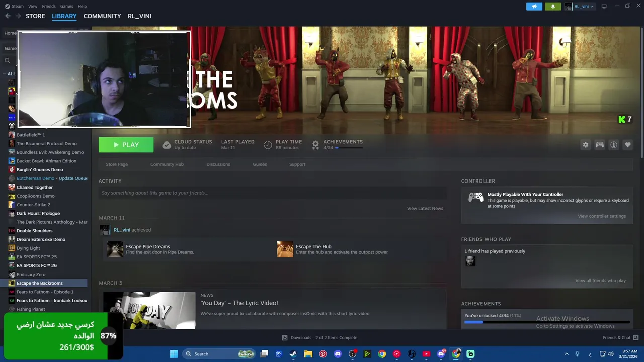This screenshot has width=644, height=362.
Task: Add game to favorites heart icon
Action: coord(628,145)
